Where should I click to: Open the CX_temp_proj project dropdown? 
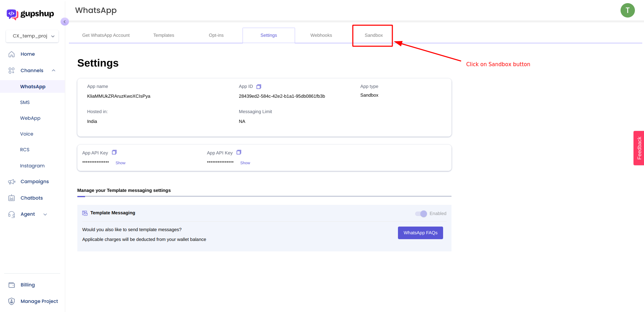point(32,36)
